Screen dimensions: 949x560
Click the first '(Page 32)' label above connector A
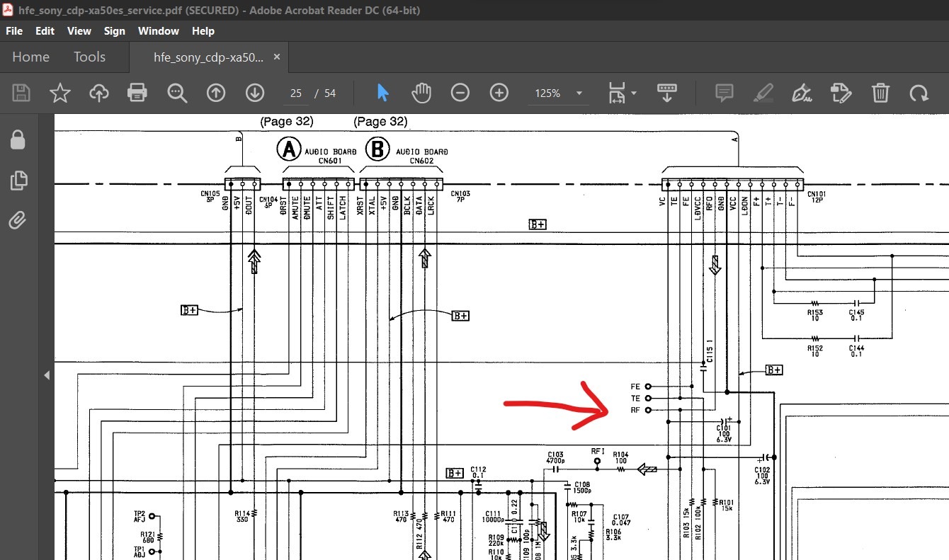click(x=287, y=122)
